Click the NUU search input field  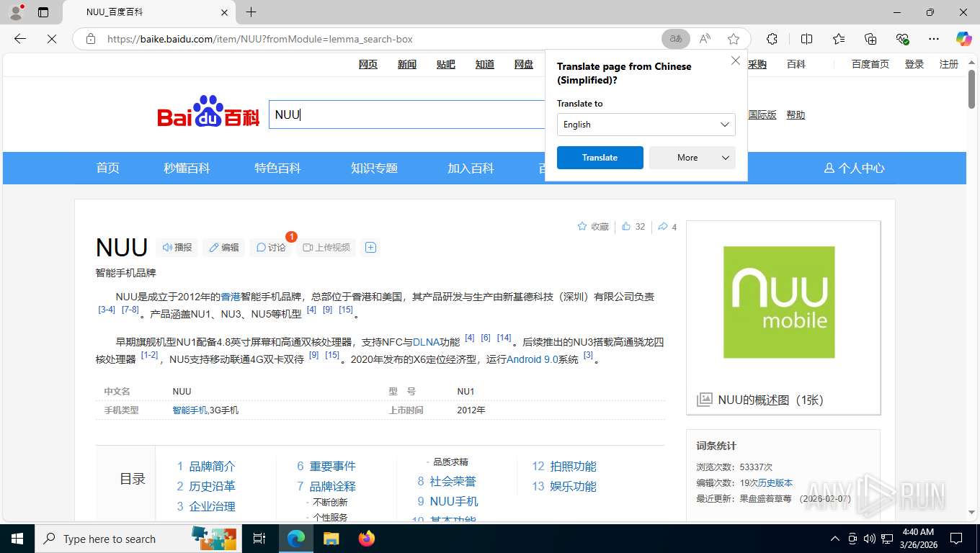click(407, 114)
